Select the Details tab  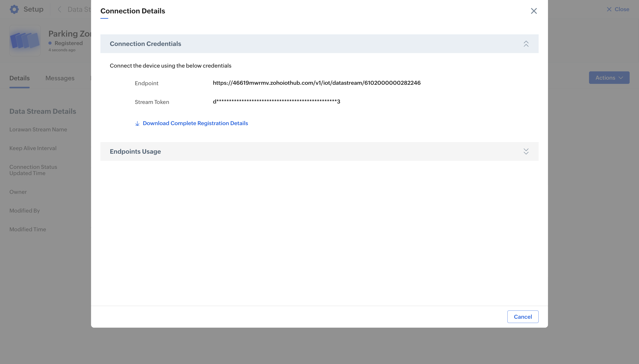[19, 78]
